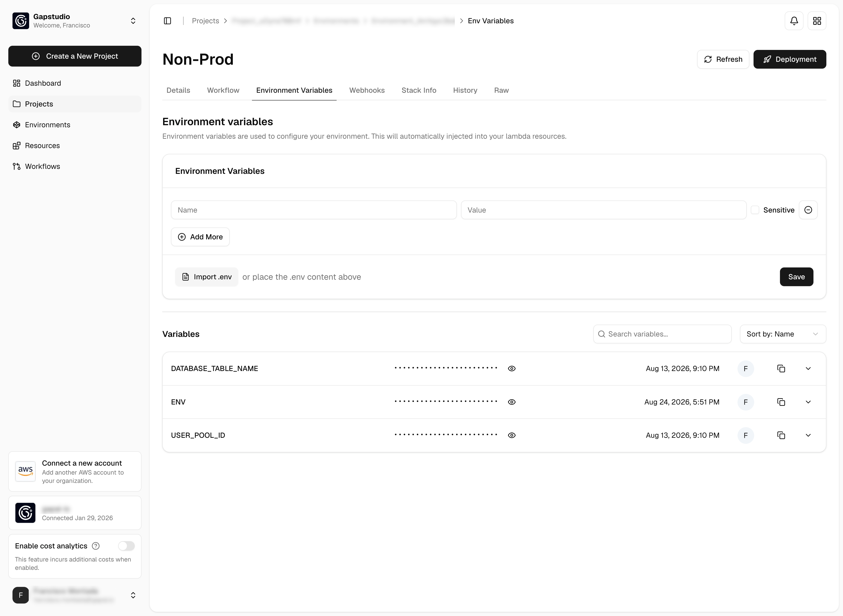Screen dimensions: 843x616
Task: Check the Sensitive checkbox
Action: (x=755, y=210)
